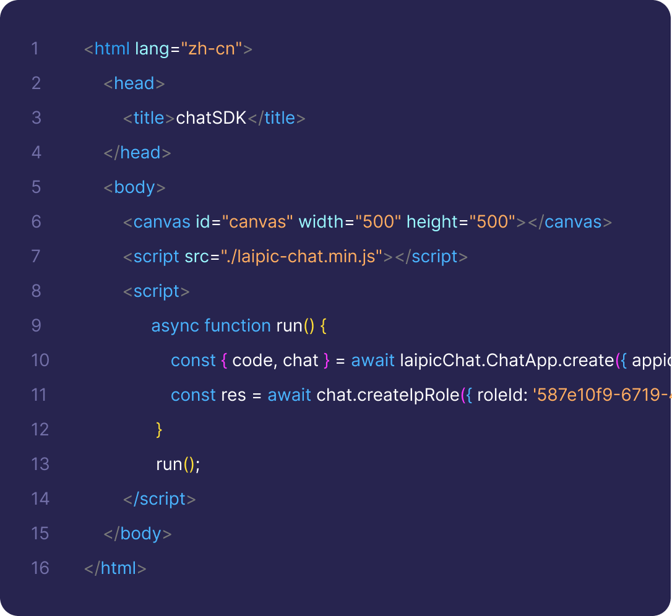Viewport: 672px width, 616px height.
Task: Click the function keyword on line 9
Action: [238, 326]
